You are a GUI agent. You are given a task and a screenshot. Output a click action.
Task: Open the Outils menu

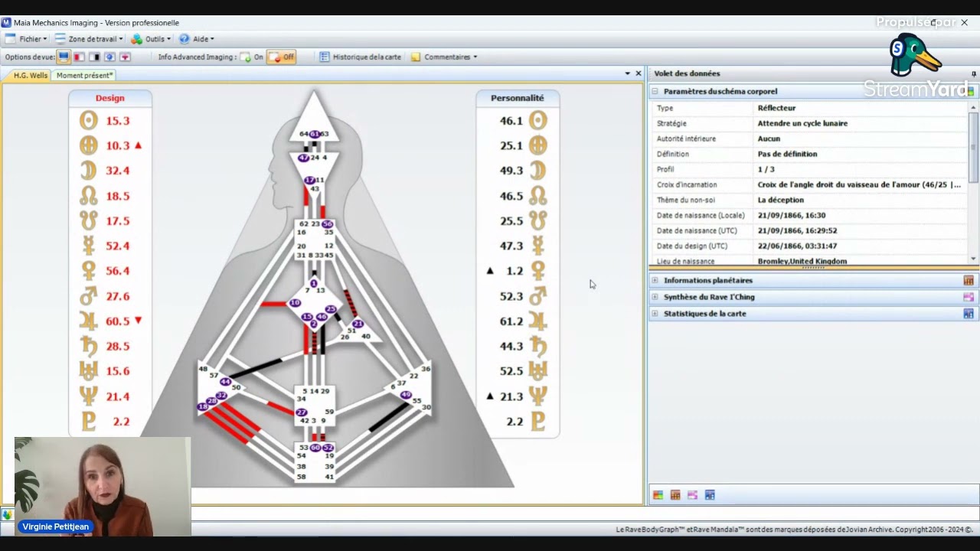click(151, 39)
